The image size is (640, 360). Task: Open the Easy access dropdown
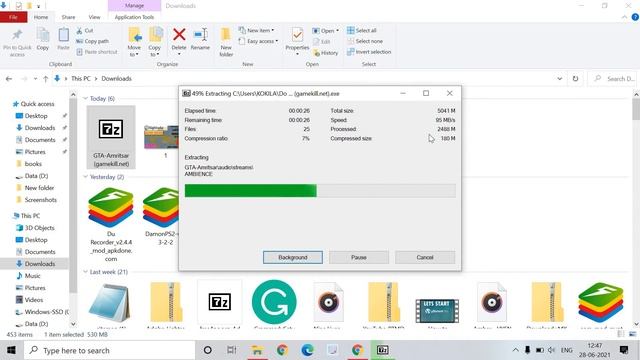[258, 41]
